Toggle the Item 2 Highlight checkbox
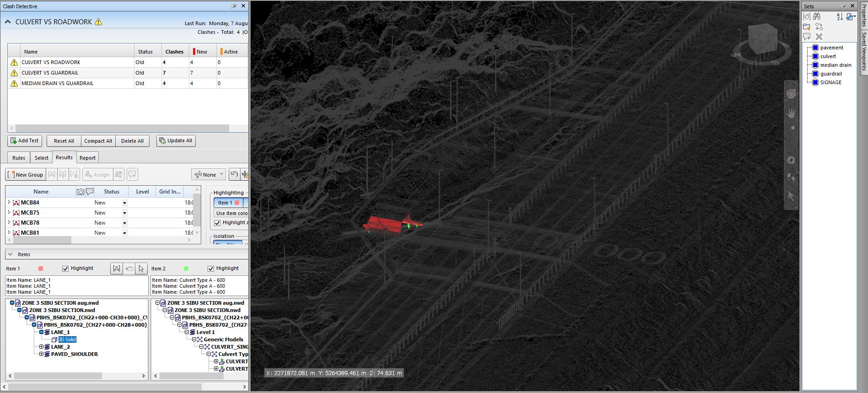868x393 pixels. click(211, 269)
